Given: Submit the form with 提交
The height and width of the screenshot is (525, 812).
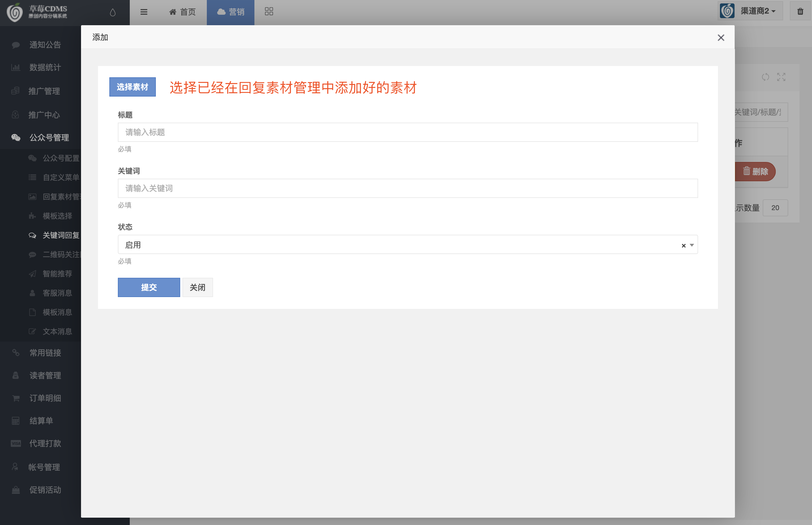Looking at the screenshot, I should pyautogui.click(x=149, y=287).
